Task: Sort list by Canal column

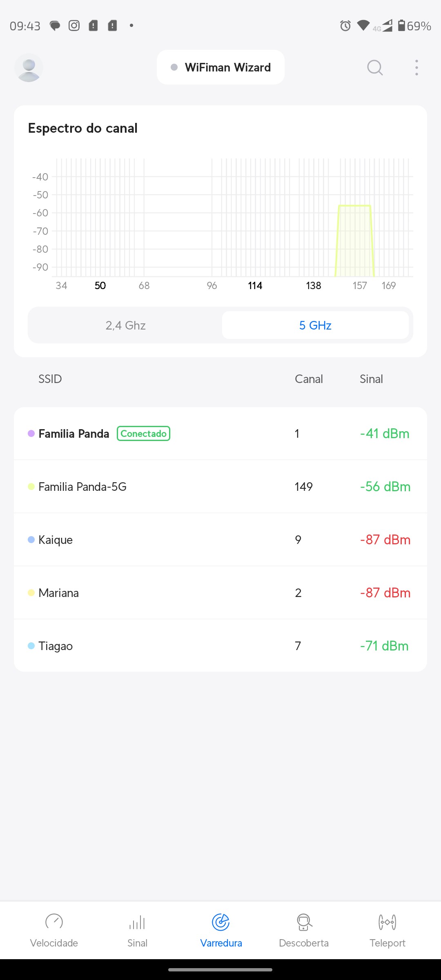Action: tap(309, 379)
